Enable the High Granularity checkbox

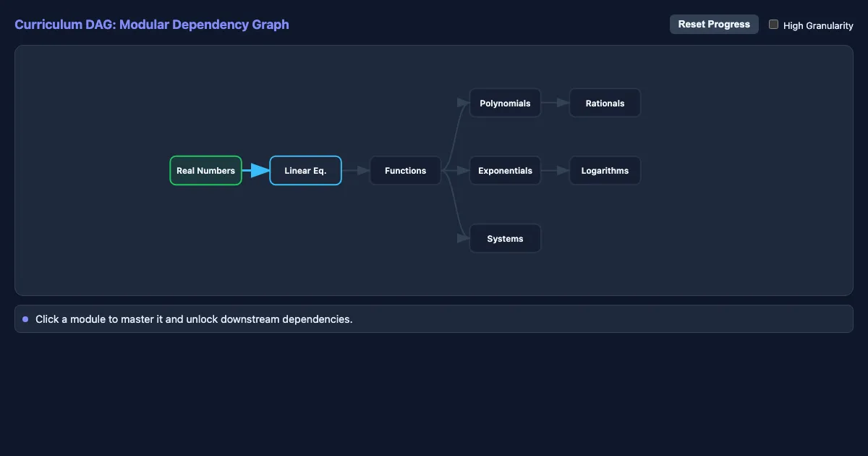point(773,25)
